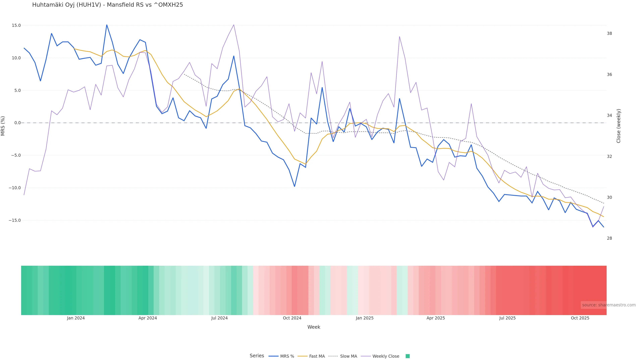Screen dimensions: 644x362
Task: Click the chart title Huhtamäki Oyj Mansfield RS
Action: pos(108,5)
